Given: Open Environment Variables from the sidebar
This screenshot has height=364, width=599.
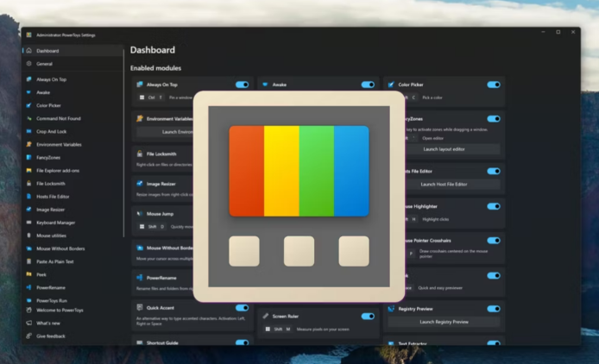Looking at the screenshot, I should tap(73, 144).
